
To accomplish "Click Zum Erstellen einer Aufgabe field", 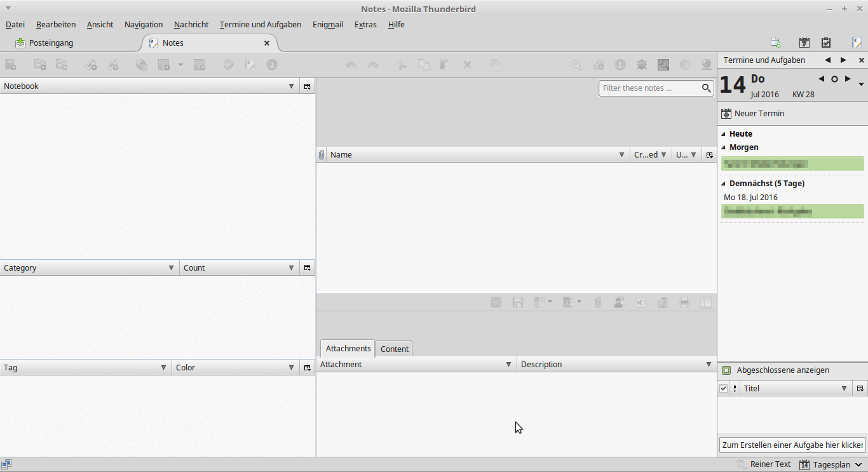I will click(792, 445).
